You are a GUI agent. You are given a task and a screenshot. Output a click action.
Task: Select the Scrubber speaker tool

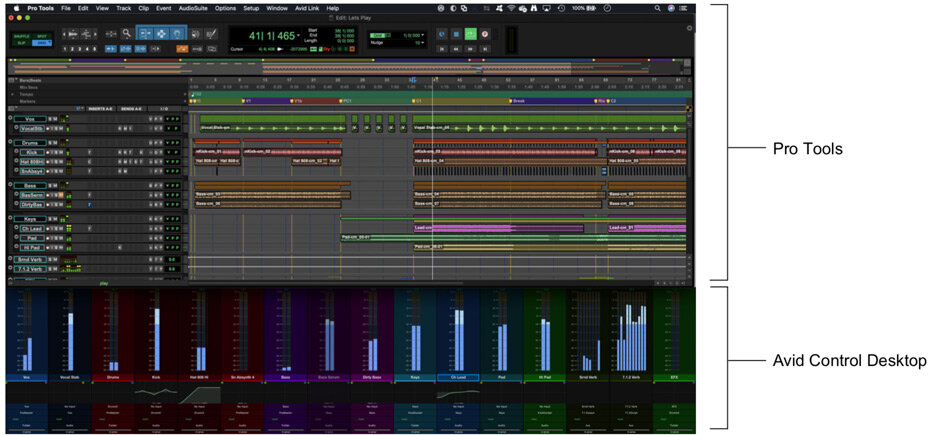point(196,34)
